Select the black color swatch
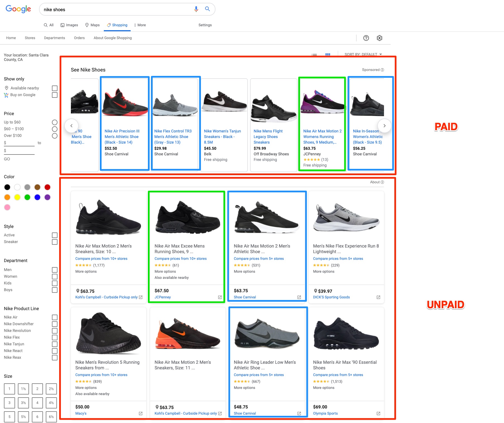Viewport: 504px width, 423px height. click(7, 187)
